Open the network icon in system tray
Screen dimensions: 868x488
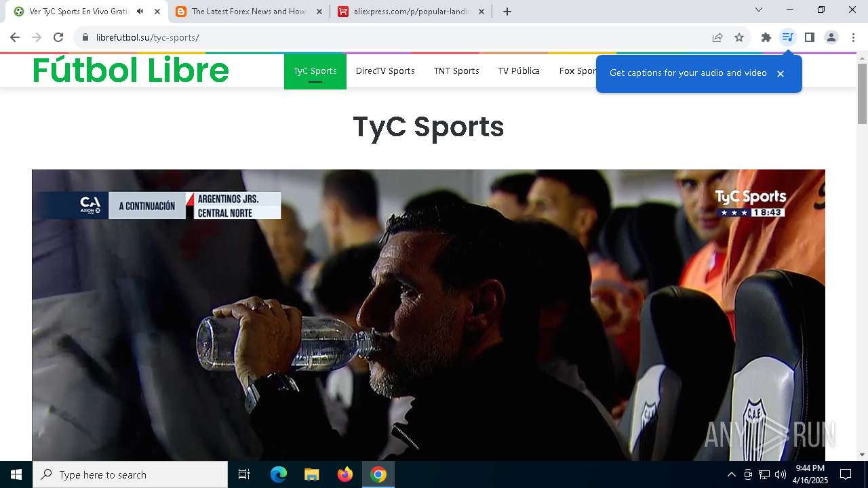pos(764,474)
